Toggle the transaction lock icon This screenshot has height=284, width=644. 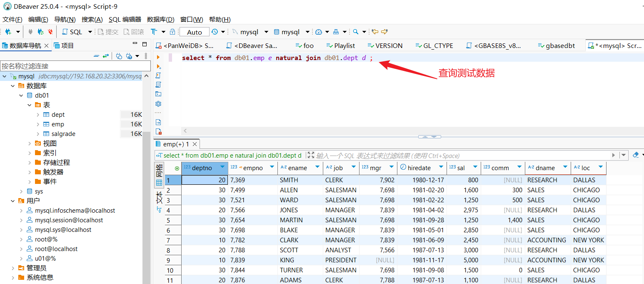(x=172, y=32)
